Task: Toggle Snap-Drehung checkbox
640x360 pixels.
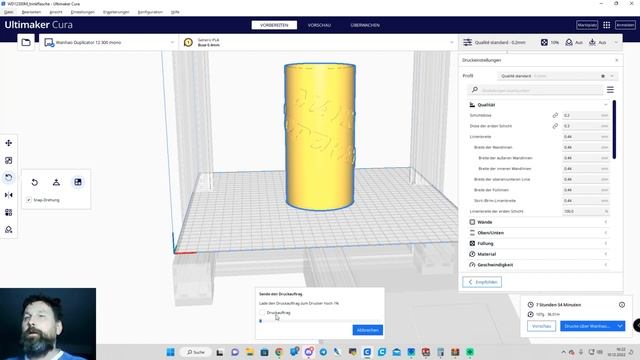Action: pos(29,200)
